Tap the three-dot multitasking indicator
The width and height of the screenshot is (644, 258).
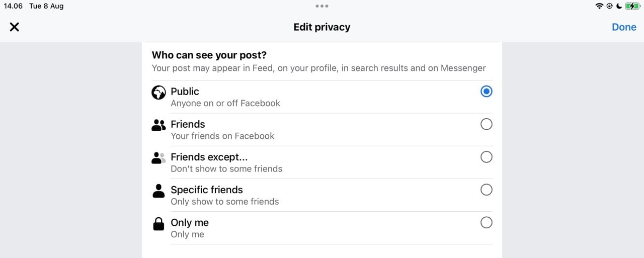(322, 6)
